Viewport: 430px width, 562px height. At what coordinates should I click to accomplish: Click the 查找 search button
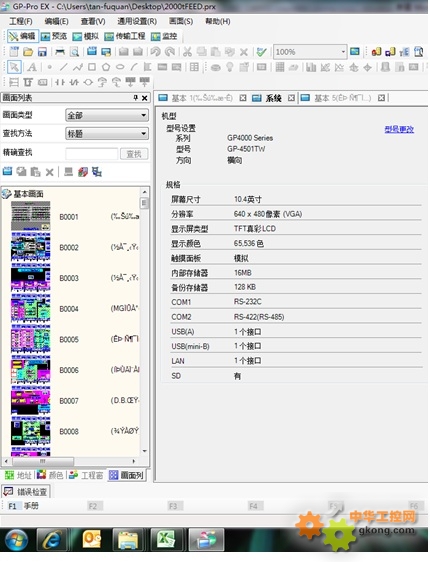134,154
